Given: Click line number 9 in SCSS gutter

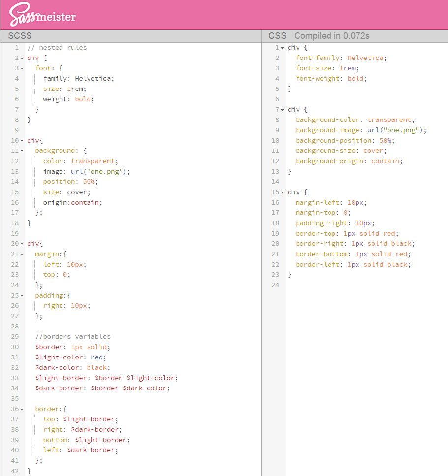Looking at the screenshot, I should point(17,130).
